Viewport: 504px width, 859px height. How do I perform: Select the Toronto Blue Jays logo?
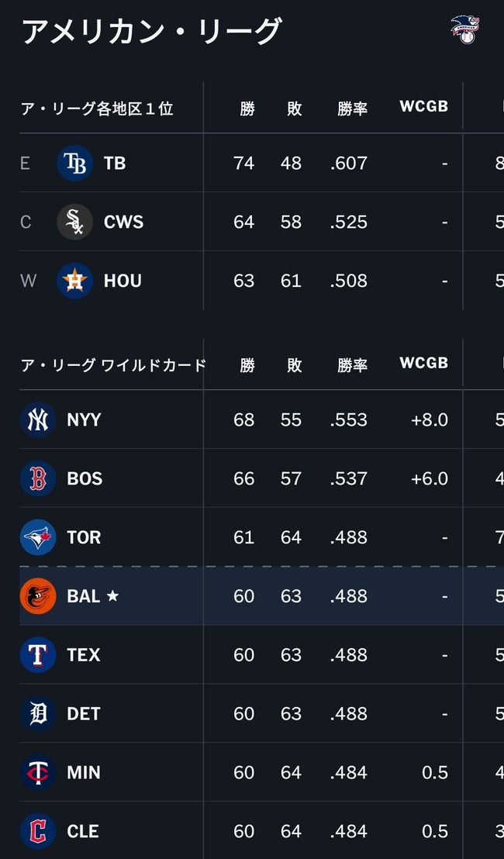click(38, 536)
